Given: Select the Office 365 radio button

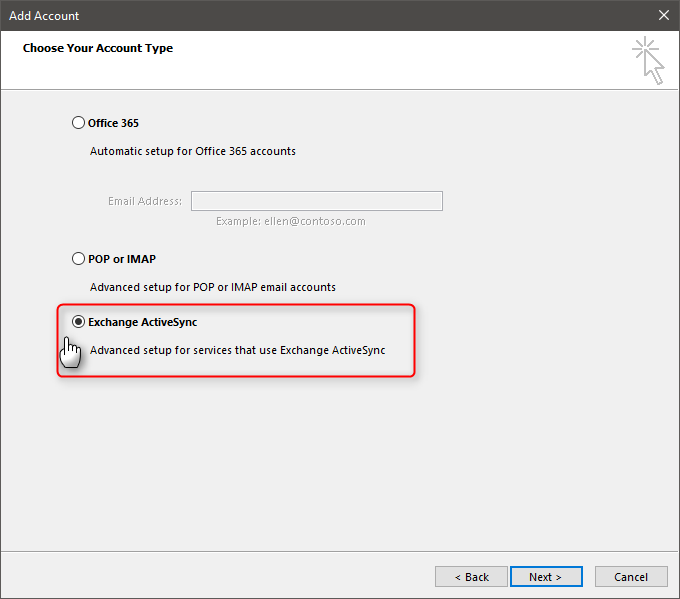Looking at the screenshot, I should pyautogui.click(x=78, y=123).
